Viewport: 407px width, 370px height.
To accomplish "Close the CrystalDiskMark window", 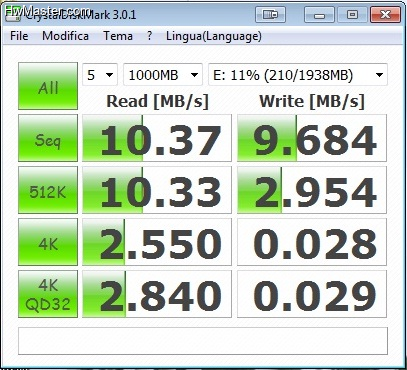I will tap(385, 15).
